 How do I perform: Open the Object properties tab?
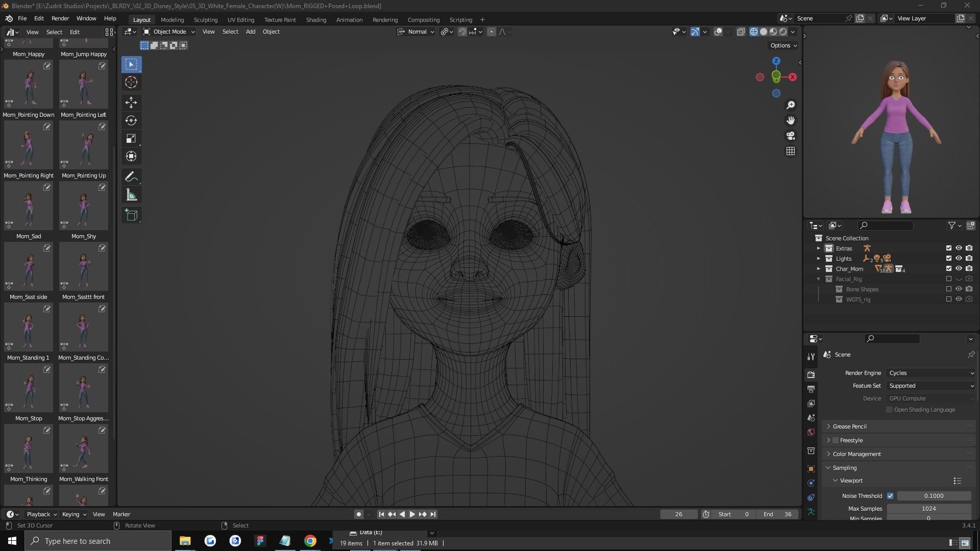pyautogui.click(x=811, y=468)
